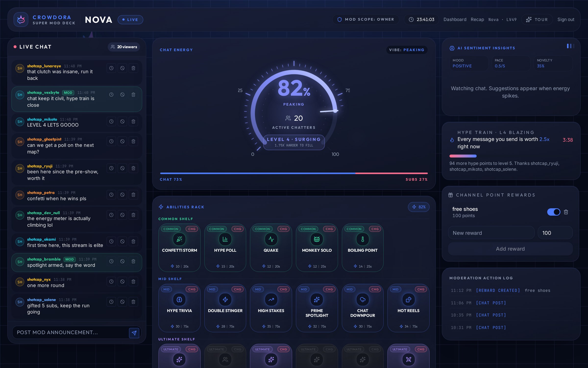Image resolution: width=588 pixels, height=368 pixels.
Task: Click the shotcap_solene username in chat
Action: tap(41, 300)
